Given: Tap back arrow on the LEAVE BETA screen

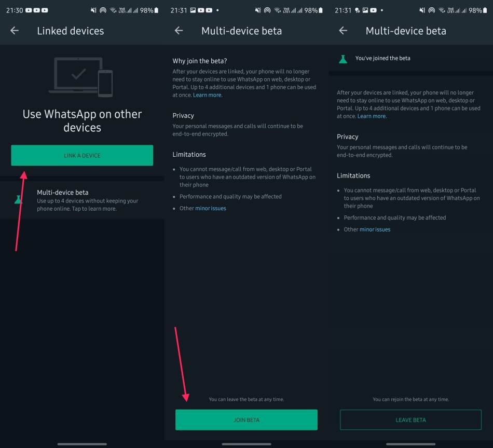Looking at the screenshot, I should coord(343,31).
